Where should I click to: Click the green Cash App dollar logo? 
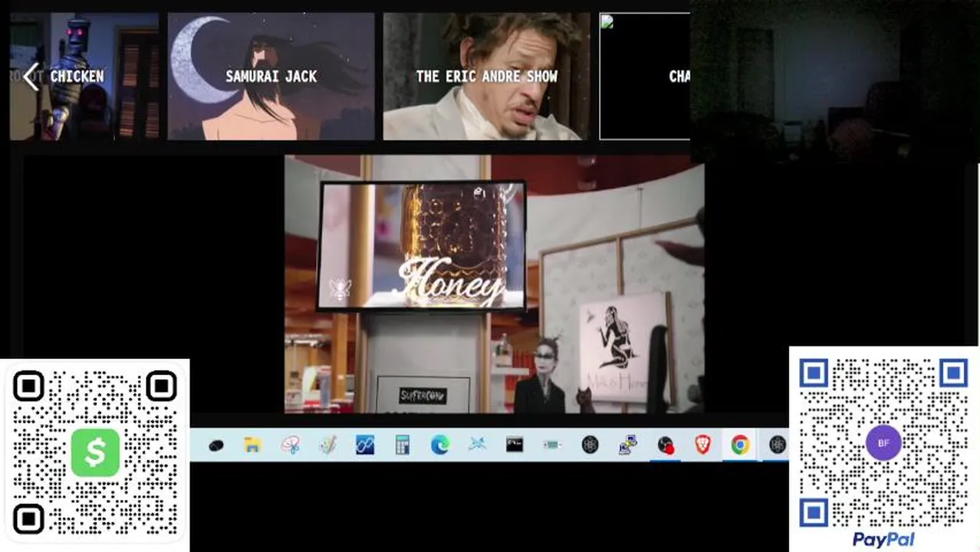pyautogui.click(x=95, y=452)
